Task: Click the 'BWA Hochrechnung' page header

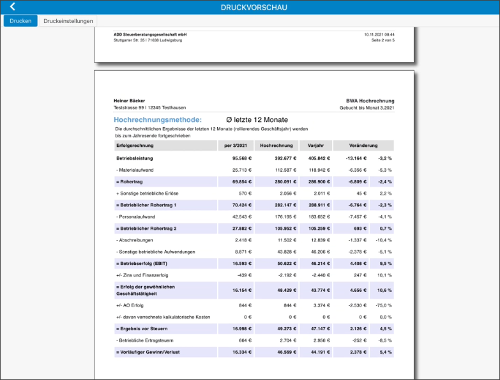Action: coord(370,101)
